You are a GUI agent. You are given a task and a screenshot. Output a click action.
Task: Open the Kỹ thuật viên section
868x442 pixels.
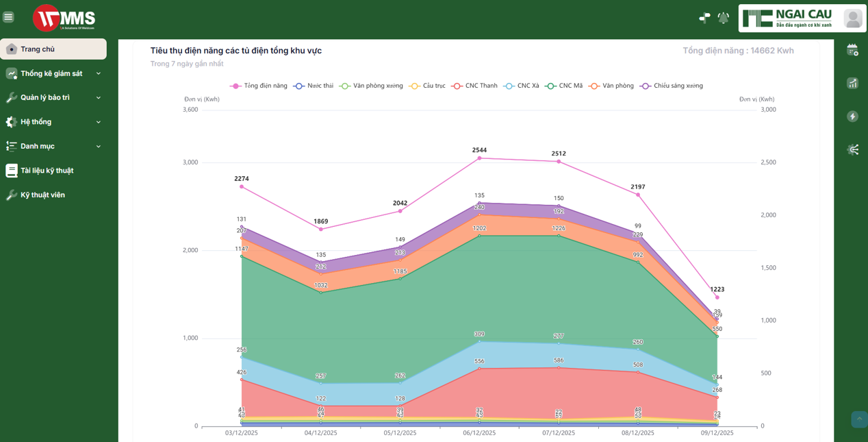pos(42,195)
